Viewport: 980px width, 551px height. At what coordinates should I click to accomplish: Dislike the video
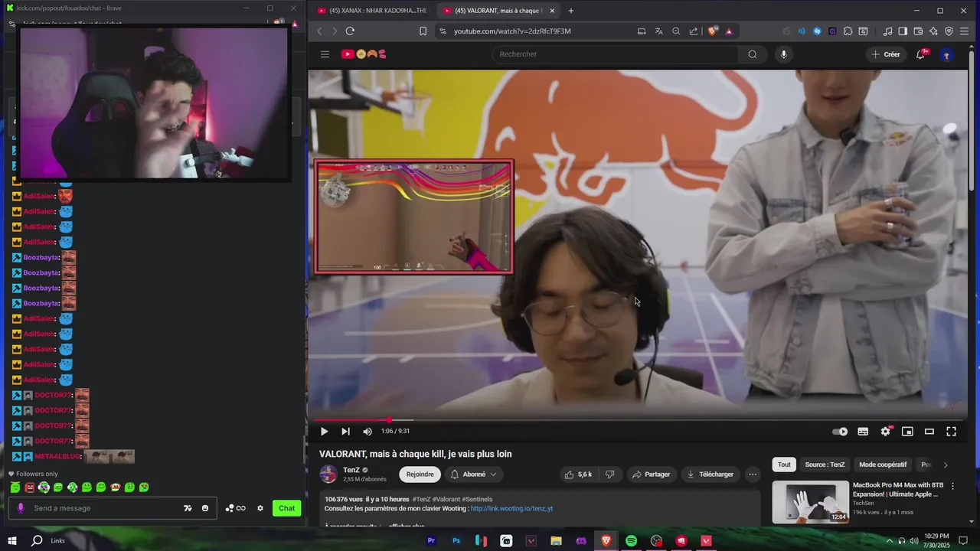pos(610,474)
